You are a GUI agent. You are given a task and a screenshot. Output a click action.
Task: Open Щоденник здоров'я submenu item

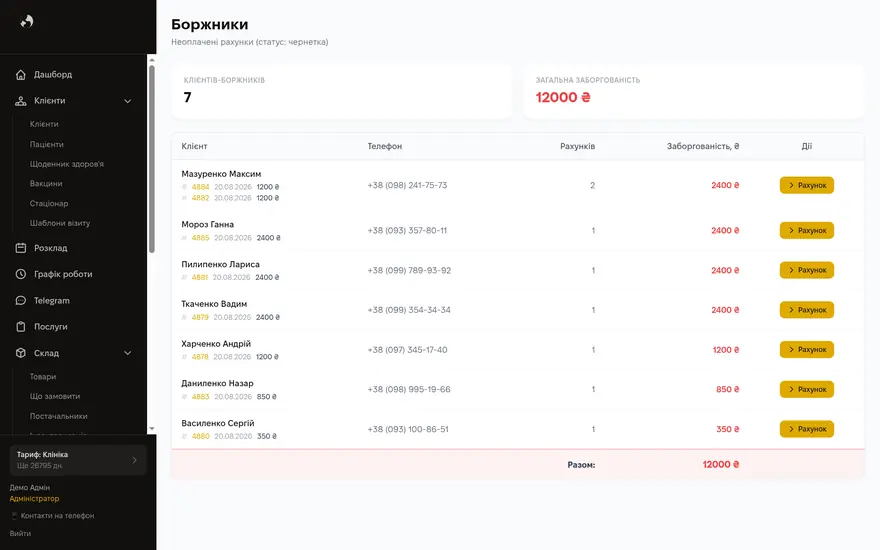coord(67,164)
